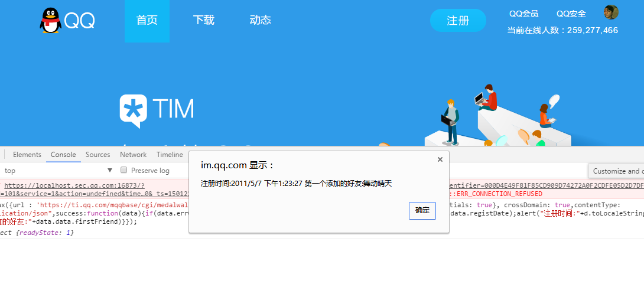
Task: Select the Console devtools tab
Action: pos(63,155)
